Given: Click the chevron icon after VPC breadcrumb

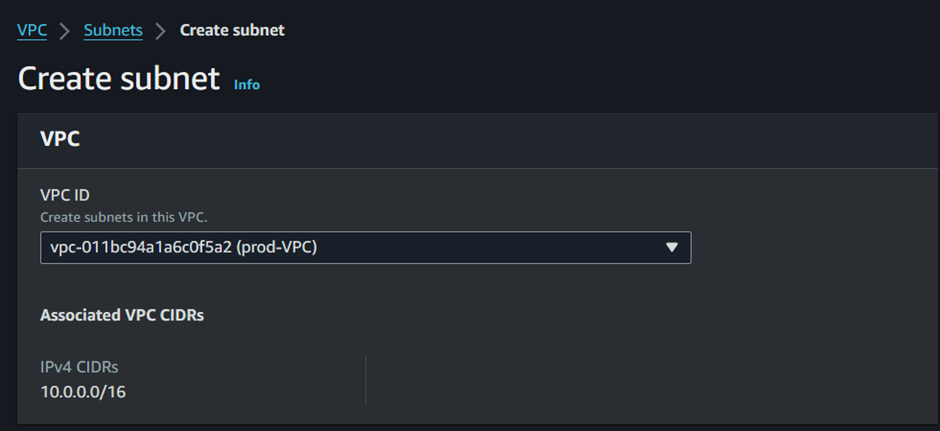Looking at the screenshot, I should [65, 31].
